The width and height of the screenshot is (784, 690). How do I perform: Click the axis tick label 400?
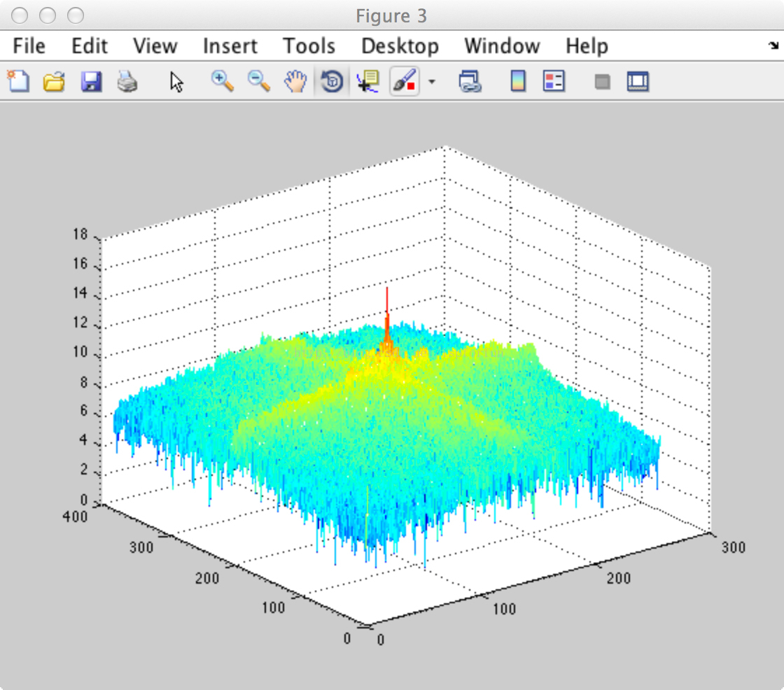[x=75, y=516]
